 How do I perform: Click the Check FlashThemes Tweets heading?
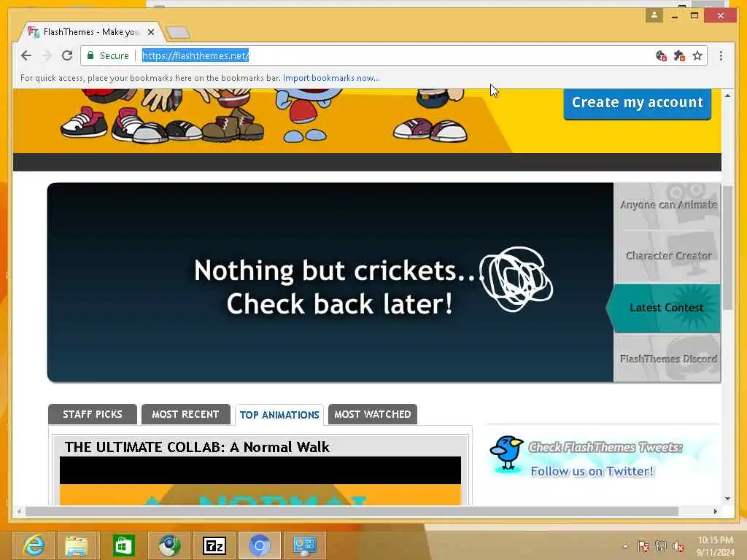pos(605,447)
